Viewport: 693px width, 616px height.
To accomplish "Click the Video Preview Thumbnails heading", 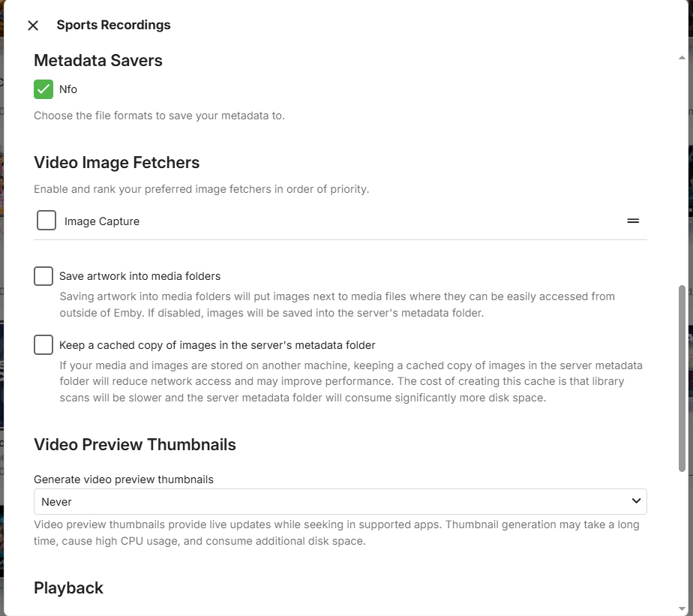I will click(x=135, y=445).
